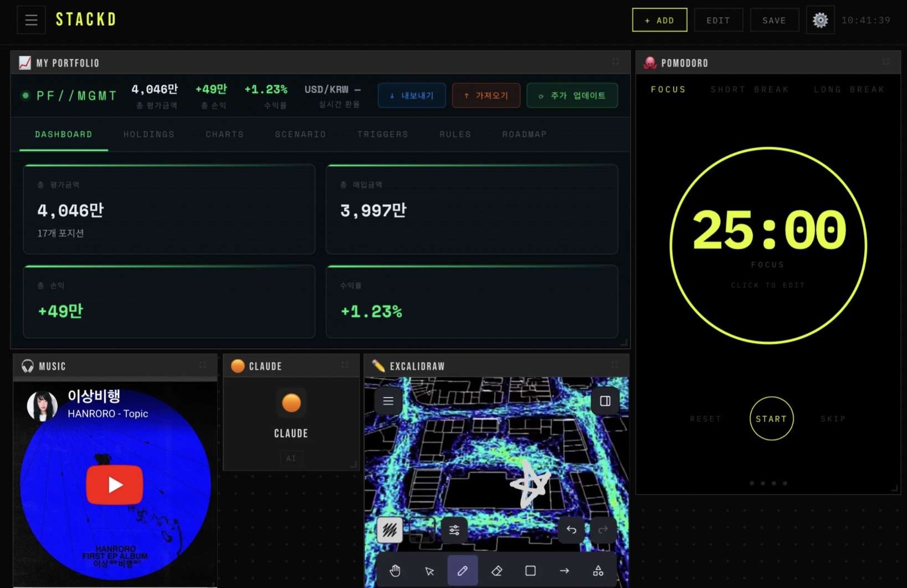Image resolution: width=907 pixels, height=588 pixels.
Task: Switch Pomodoro to Short Break mode
Action: tap(749, 90)
